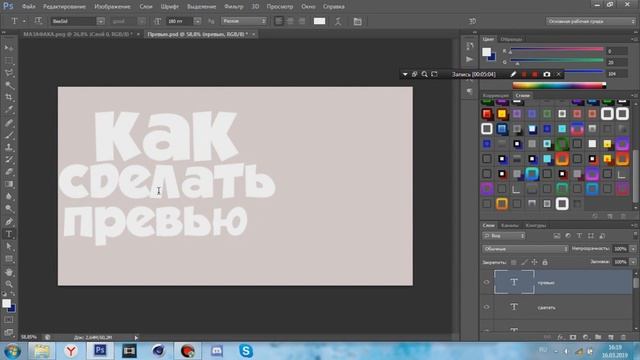The image size is (640, 360).
Task: Open the font size dropdown
Action: pos(197,21)
